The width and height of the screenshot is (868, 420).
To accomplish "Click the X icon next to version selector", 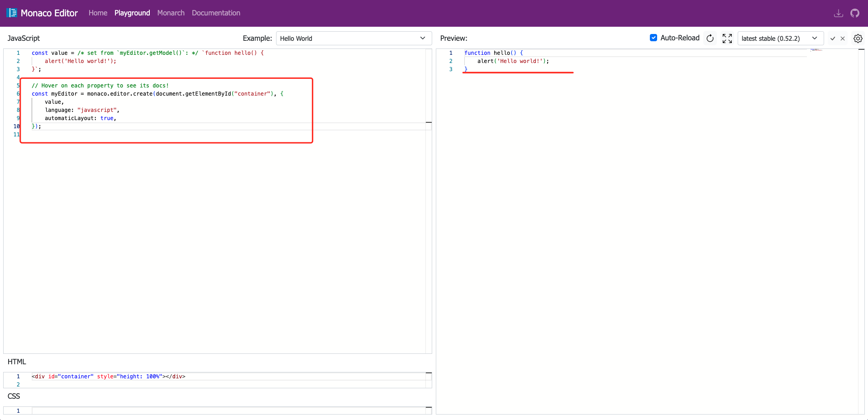I will coord(843,39).
